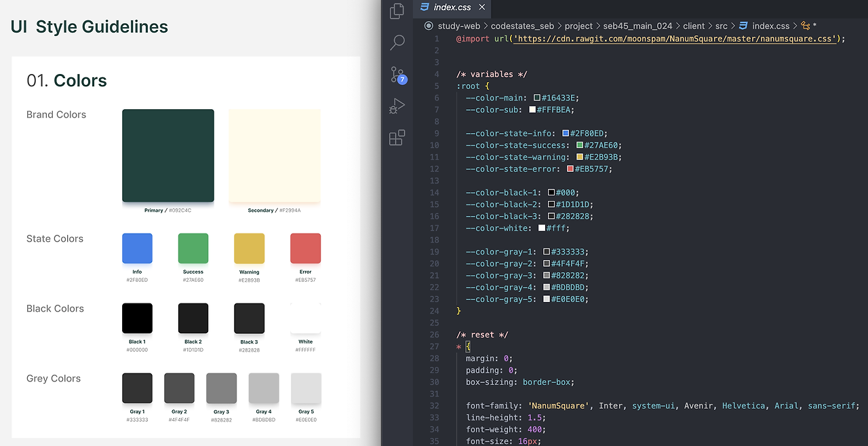The image size is (868, 446).
Task: Select the Info state color tile
Action: (137, 248)
